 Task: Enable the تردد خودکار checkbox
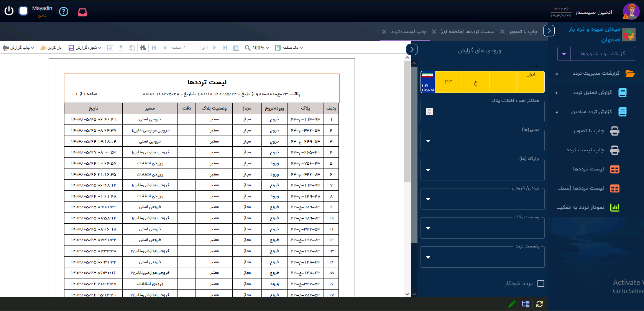click(x=541, y=283)
